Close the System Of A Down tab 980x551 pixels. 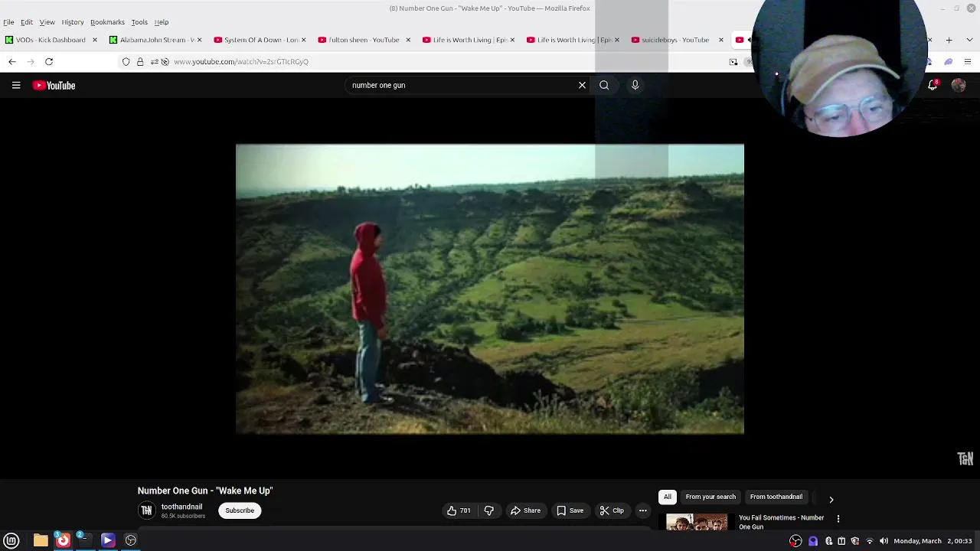point(303,40)
